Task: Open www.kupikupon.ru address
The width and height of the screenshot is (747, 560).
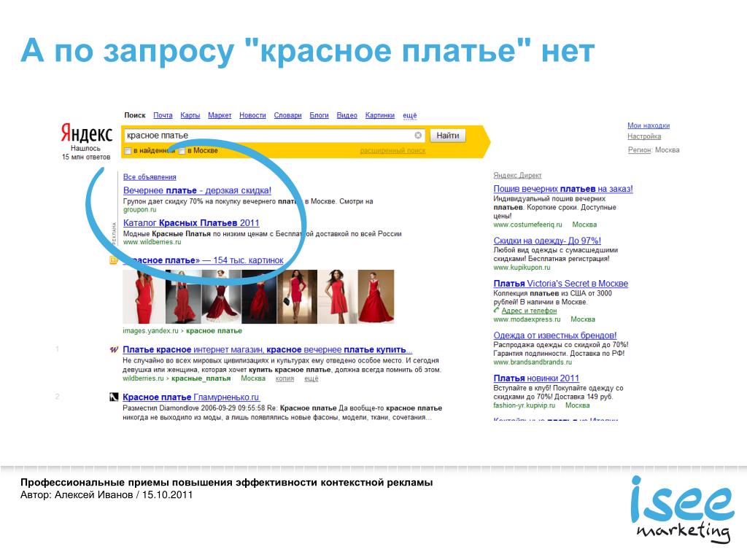Action: (x=522, y=268)
